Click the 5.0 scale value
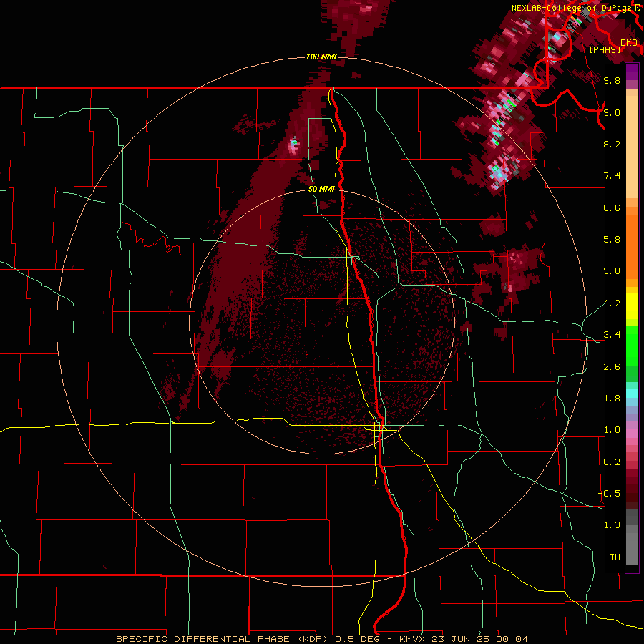This screenshot has width=644, height=644. tap(612, 271)
